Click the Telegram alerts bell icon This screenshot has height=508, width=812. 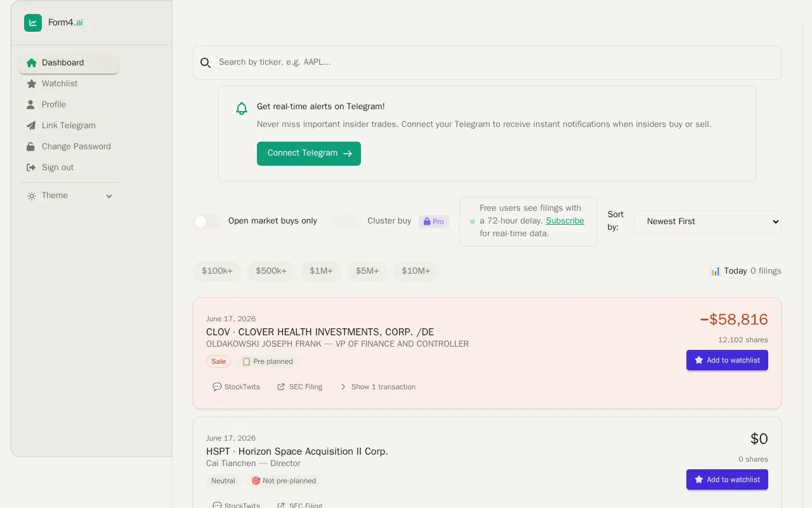pos(242,109)
